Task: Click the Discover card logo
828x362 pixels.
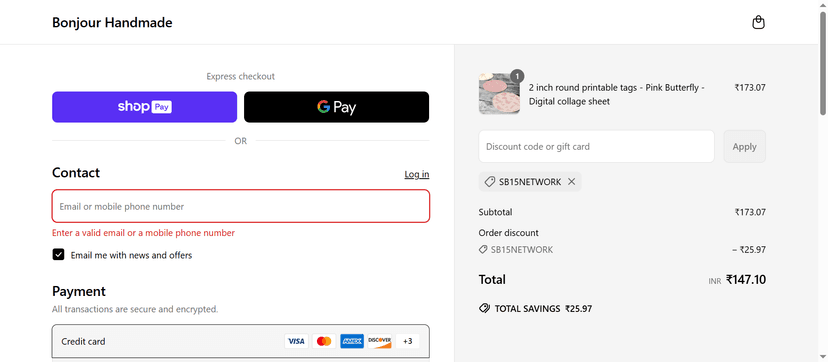Action: pos(380,341)
